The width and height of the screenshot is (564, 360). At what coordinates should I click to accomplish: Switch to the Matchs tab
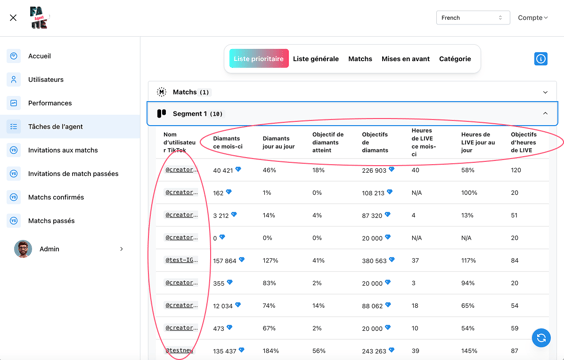[x=360, y=59]
